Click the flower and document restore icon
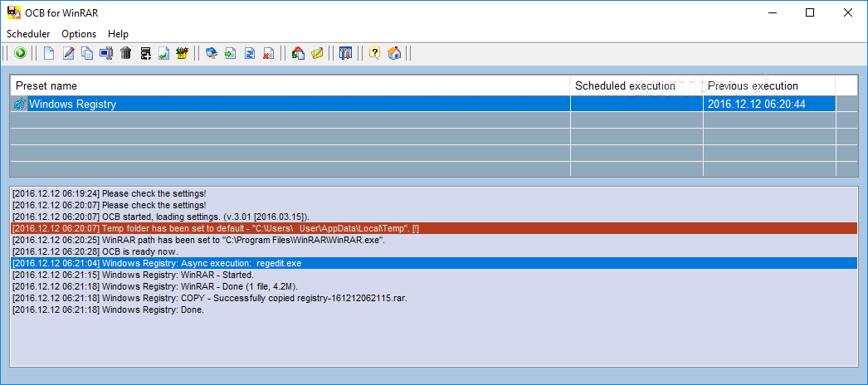 point(298,53)
